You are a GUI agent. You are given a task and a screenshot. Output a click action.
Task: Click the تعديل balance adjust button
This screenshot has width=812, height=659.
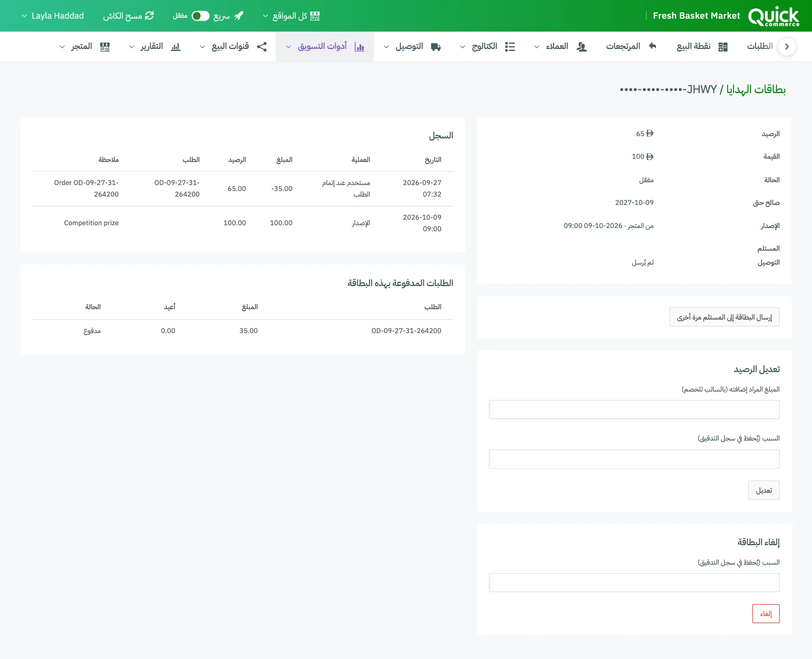(x=763, y=490)
